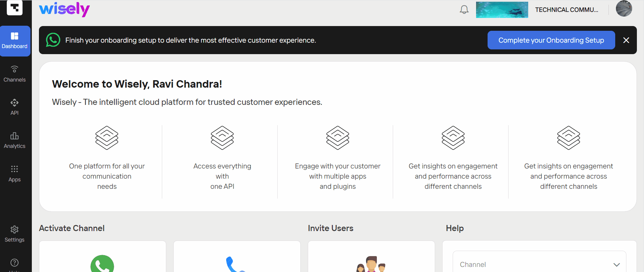The width and height of the screenshot is (644, 272).
Task: Click the user profile avatar
Action: [x=624, y=9]
